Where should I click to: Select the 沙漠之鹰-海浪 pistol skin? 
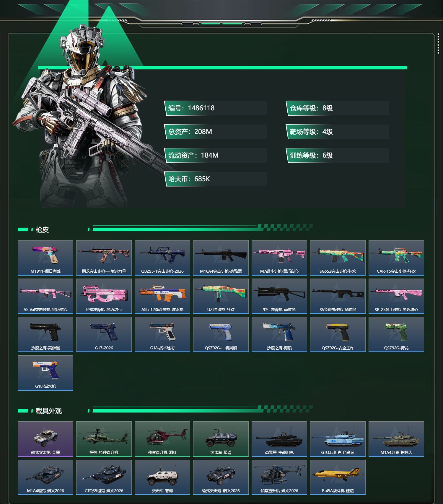pos(279,334)
